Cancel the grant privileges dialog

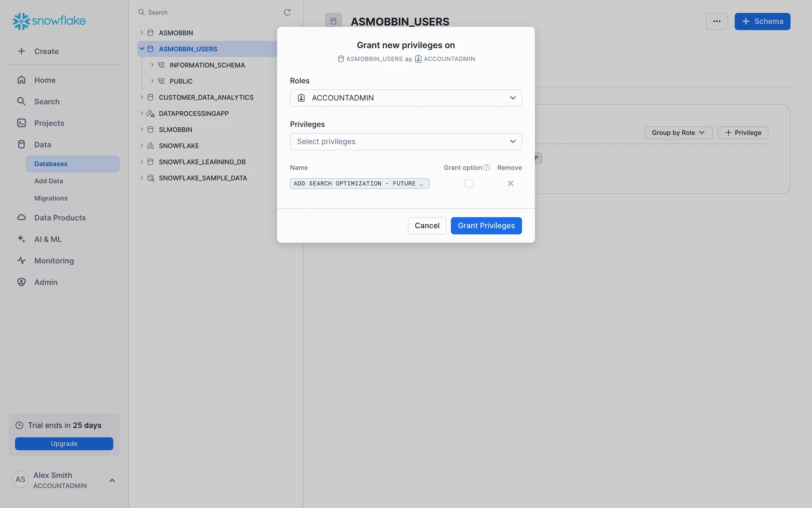point(427,226)
